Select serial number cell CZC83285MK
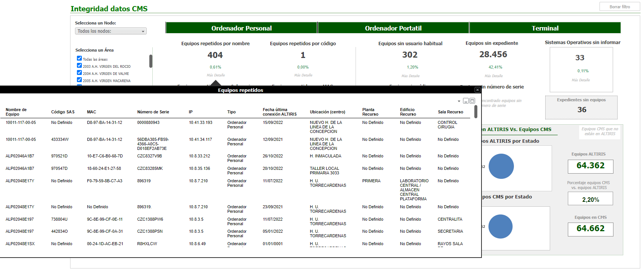The width and height of the screenshot is (644, 270). coord(150,169)
